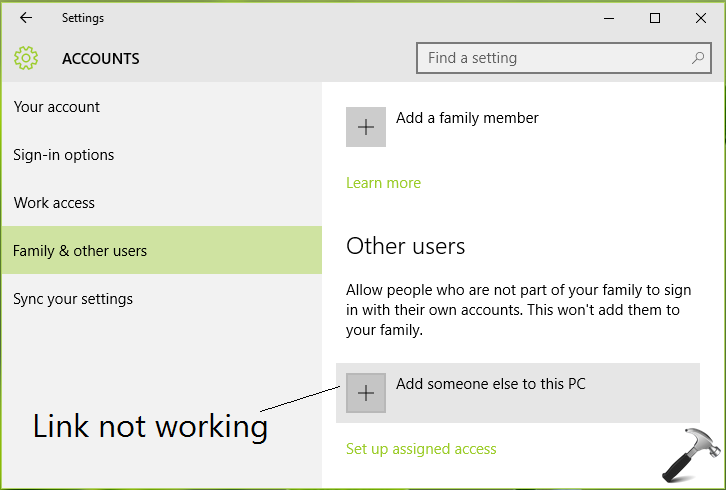Screen dimensions: 726x490
Task: Focus the Find a setting search field
Action: 550,58
